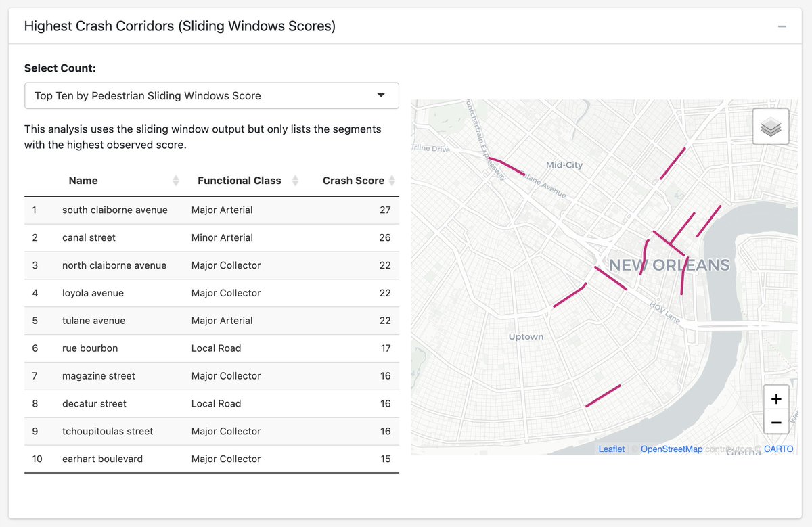
Task: Sort by Functional Class sort arrows
Action: pos(295,181)
